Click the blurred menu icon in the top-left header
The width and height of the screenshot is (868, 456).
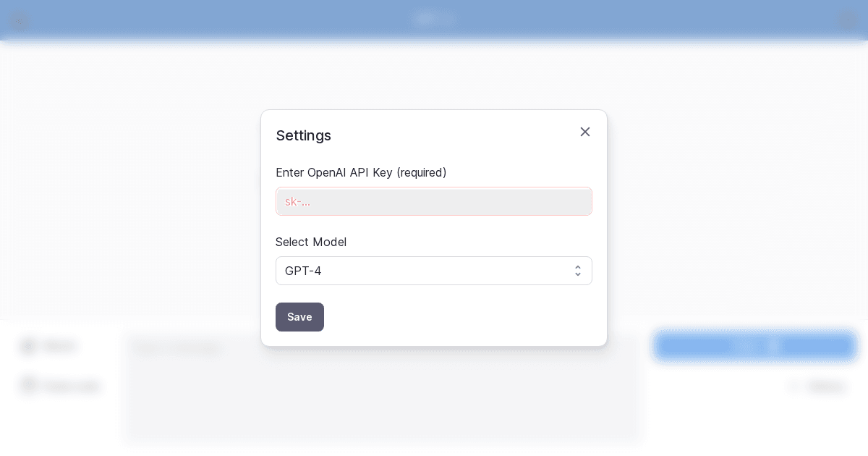(20, 20)
